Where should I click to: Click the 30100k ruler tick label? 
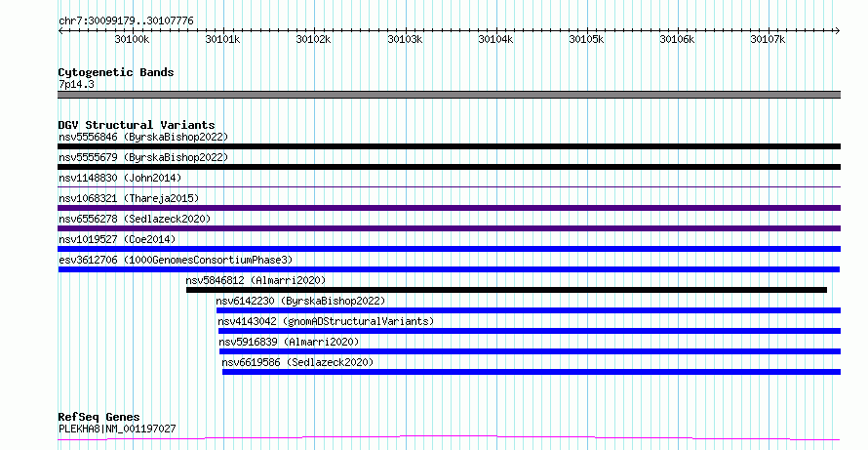click(x=132, y=39)
